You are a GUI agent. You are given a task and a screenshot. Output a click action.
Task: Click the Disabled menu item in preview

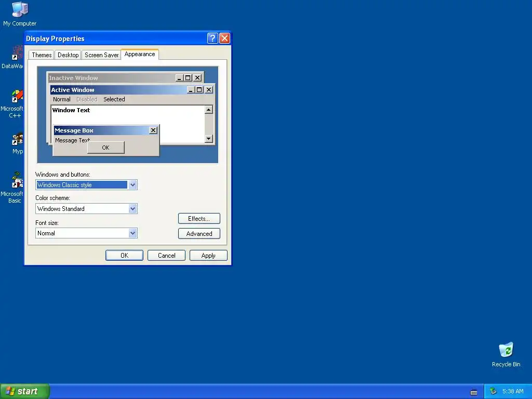pyautogui.click(x=87, y=99)
